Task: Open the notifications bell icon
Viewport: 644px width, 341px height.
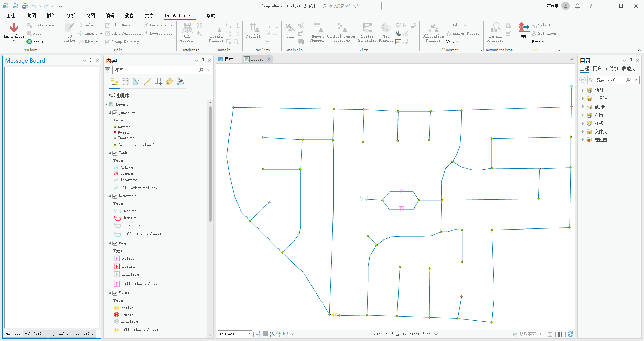Action: point(577,6)
